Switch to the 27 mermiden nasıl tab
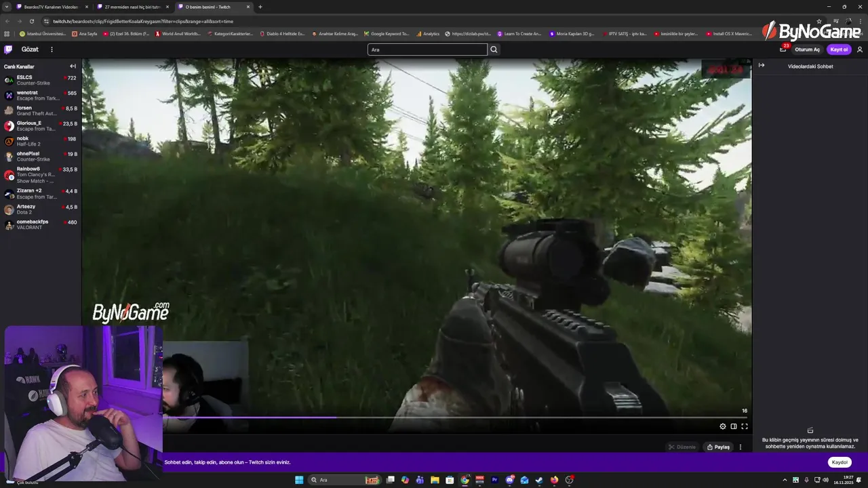Screen dimensions: 868x488 pyautogui.click(x=134, y=7)
